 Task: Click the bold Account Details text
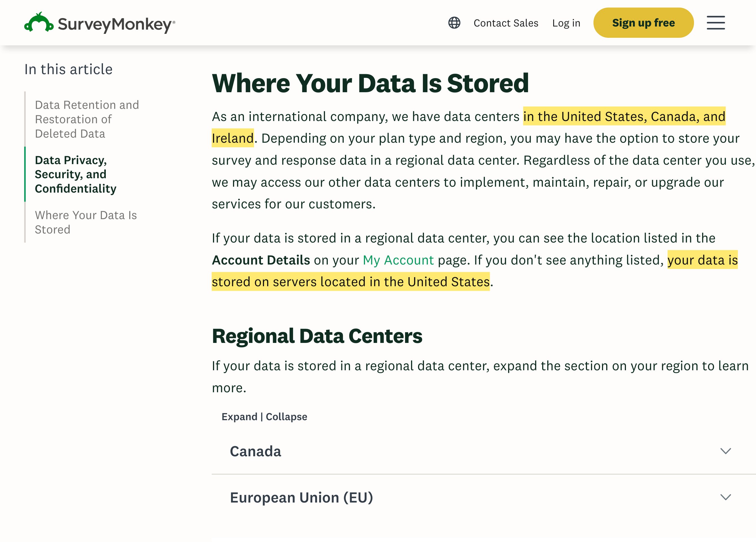(x=261, y=260)
